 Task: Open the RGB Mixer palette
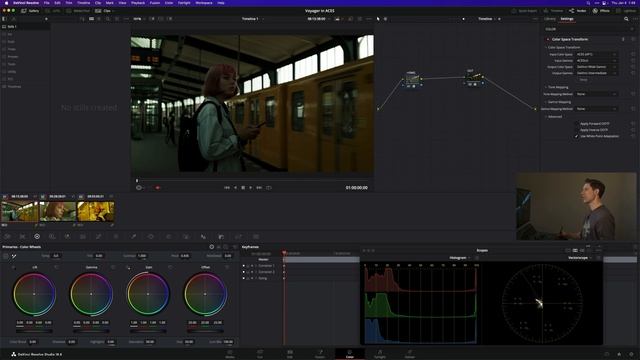pyautogui.click(x=67, y=237)
